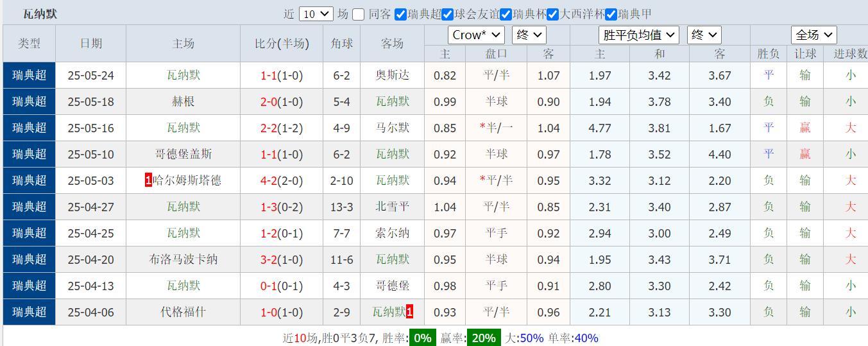868x346 pixels.
Task: Click the green 20% 赢率 badge
Action: click(484, 338)
